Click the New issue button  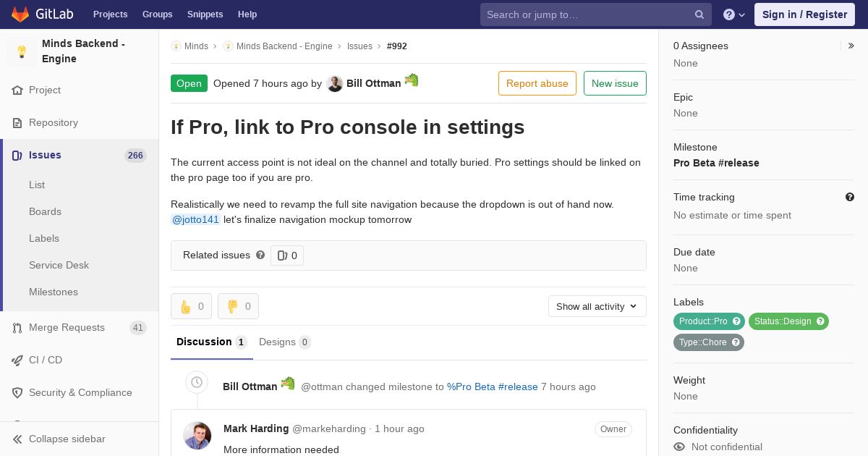tap(615, 83)
